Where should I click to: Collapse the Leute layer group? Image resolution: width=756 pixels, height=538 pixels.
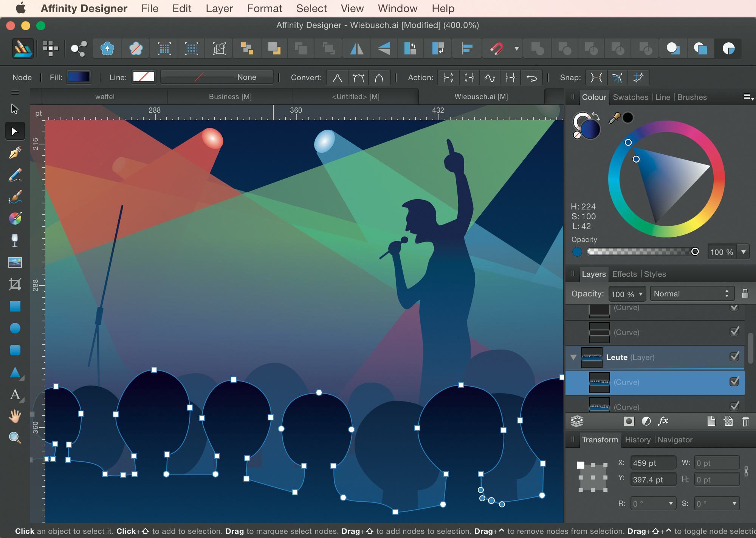pyautogui.click(x=573, y=357)
